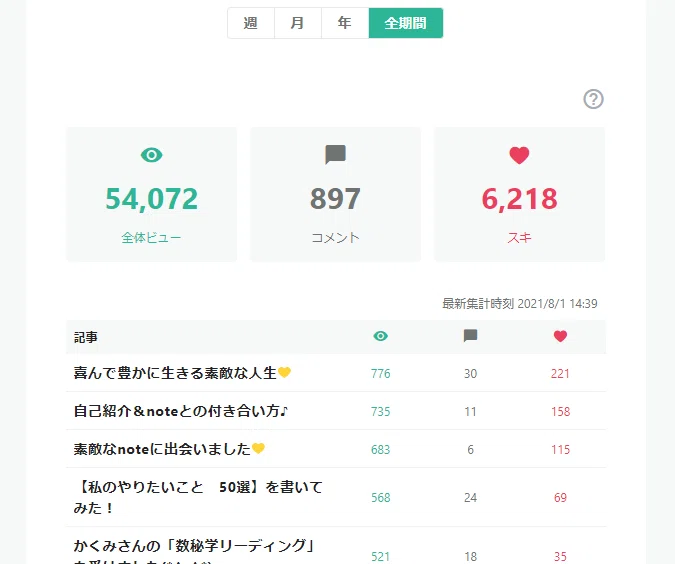This screenshot has height=564, width=675.
Task: Switch to the 年 period tab
Action: pyautogui.click(x=345, y=23)
